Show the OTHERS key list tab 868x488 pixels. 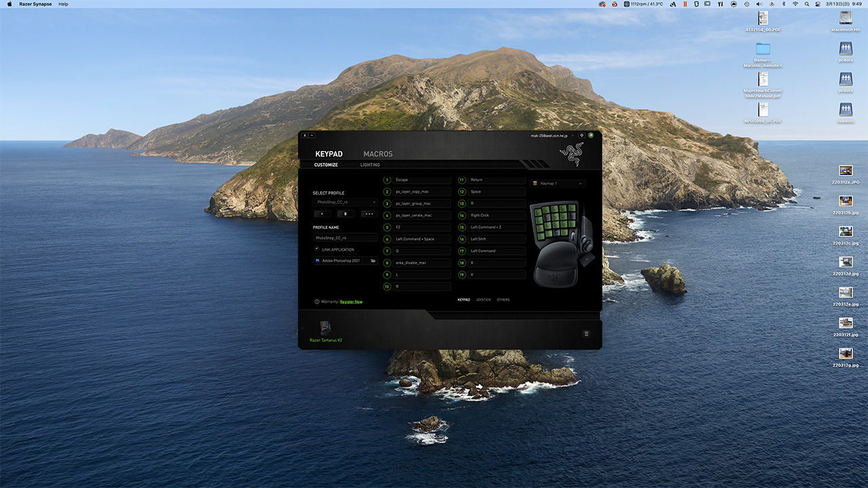503,300
